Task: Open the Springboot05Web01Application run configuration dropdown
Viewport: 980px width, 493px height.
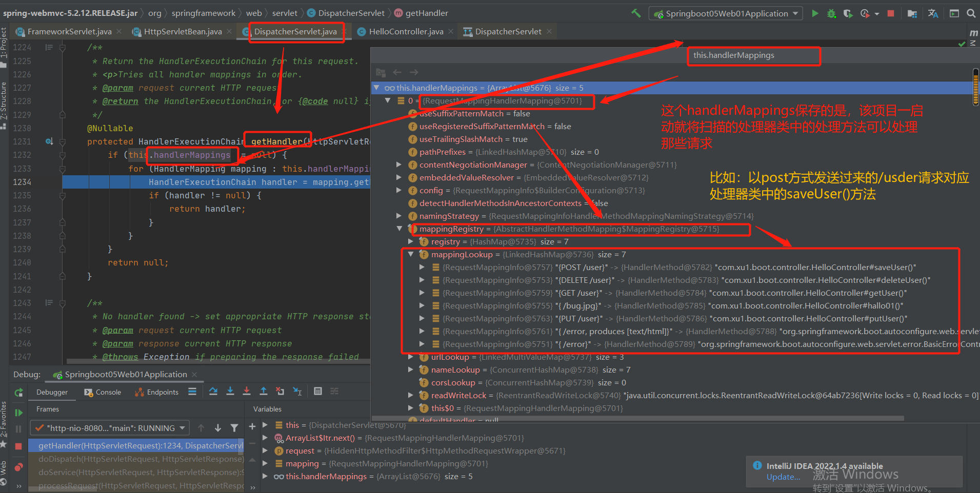Action: (x=726, y=13)
